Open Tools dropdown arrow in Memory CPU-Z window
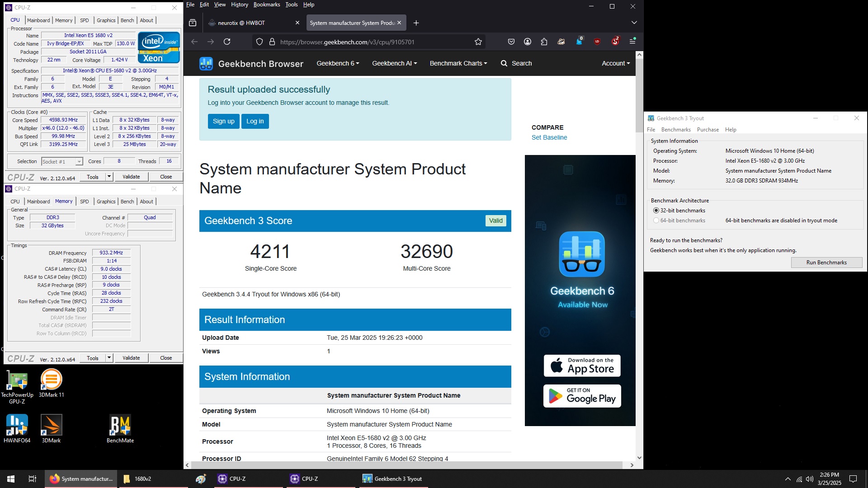This screenshot has height=488, width=868. coord(109,358)
